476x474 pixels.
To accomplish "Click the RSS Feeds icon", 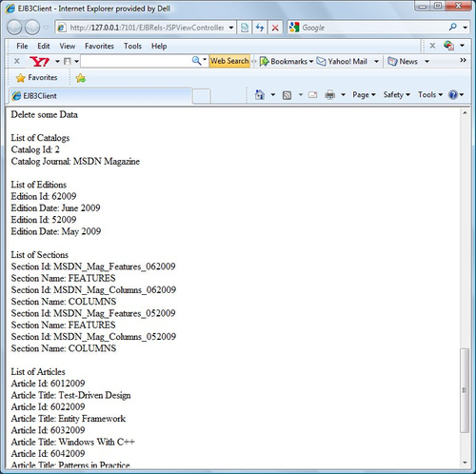I will coord(287,95).
